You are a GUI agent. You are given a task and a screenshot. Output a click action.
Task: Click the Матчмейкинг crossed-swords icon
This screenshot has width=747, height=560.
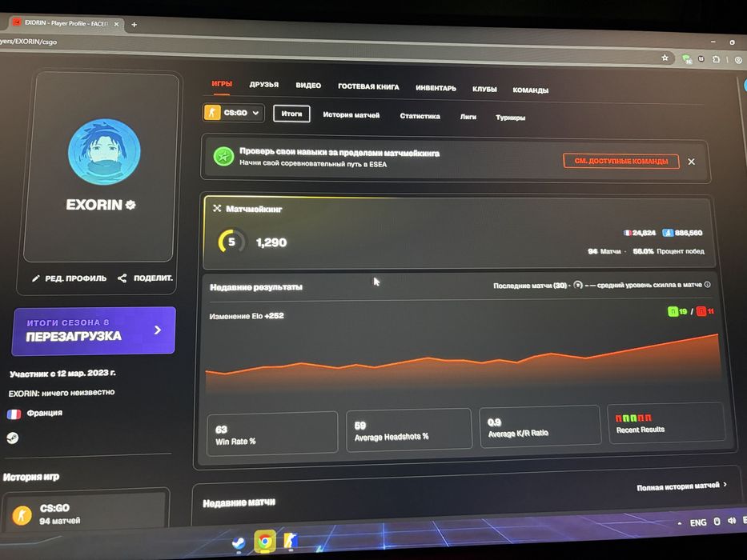click(217, 208)
